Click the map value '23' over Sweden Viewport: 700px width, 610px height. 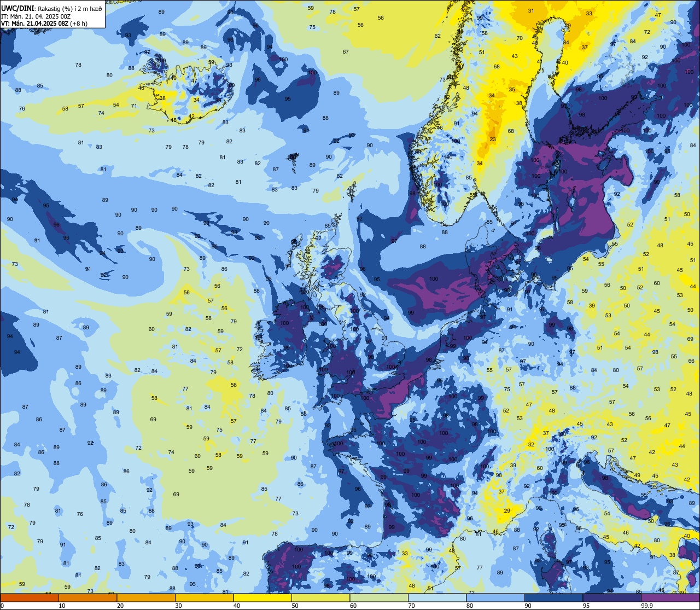(493, 140)
